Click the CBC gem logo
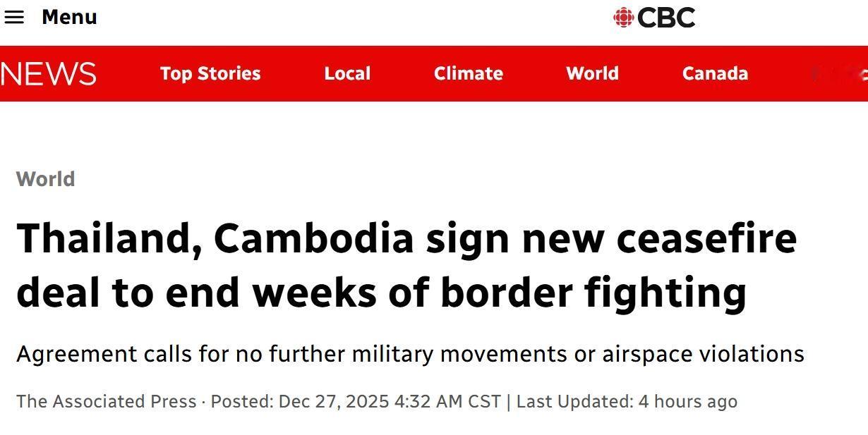 622,17
